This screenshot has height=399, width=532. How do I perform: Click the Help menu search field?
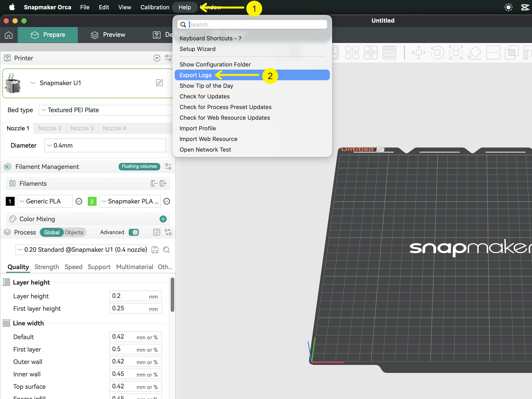point(252,25)
